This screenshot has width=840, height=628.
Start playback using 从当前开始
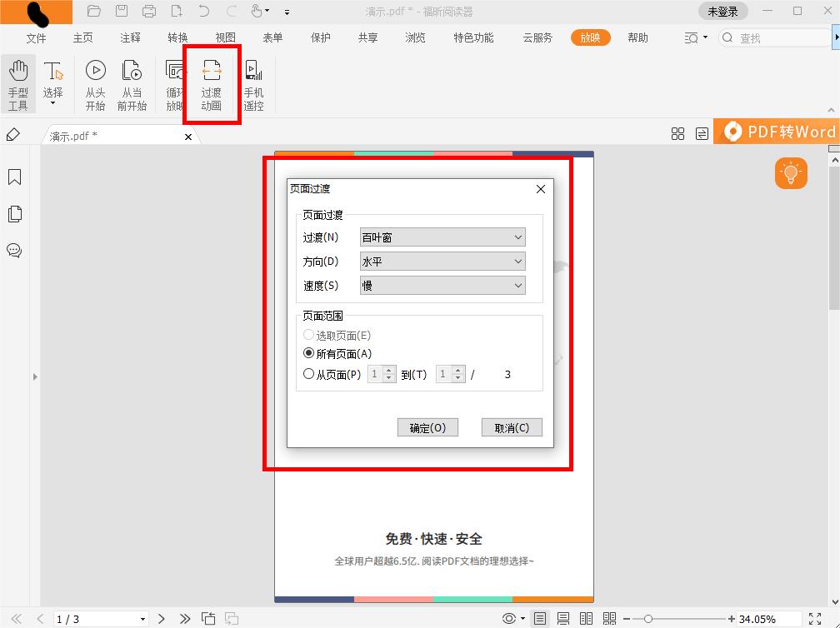(x=132, y=81)
